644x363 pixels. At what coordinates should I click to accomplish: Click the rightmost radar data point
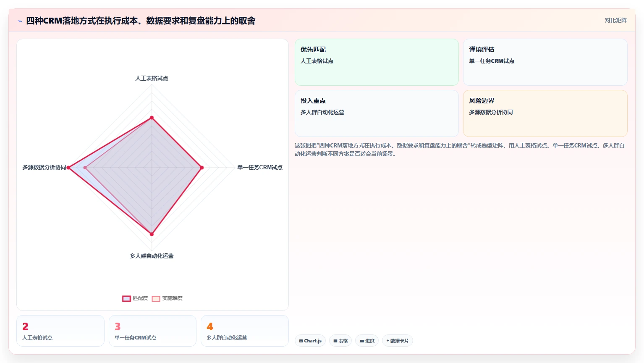click(x=202, y=168)
